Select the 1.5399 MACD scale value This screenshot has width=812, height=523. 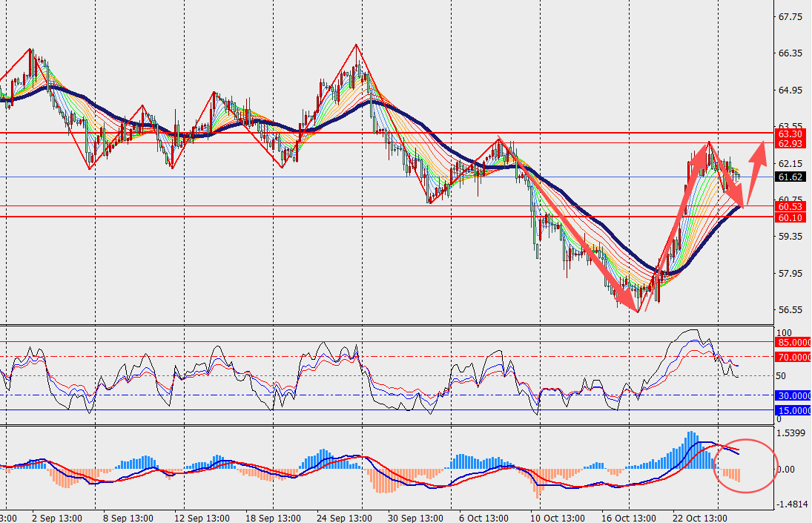click(791, 432)
